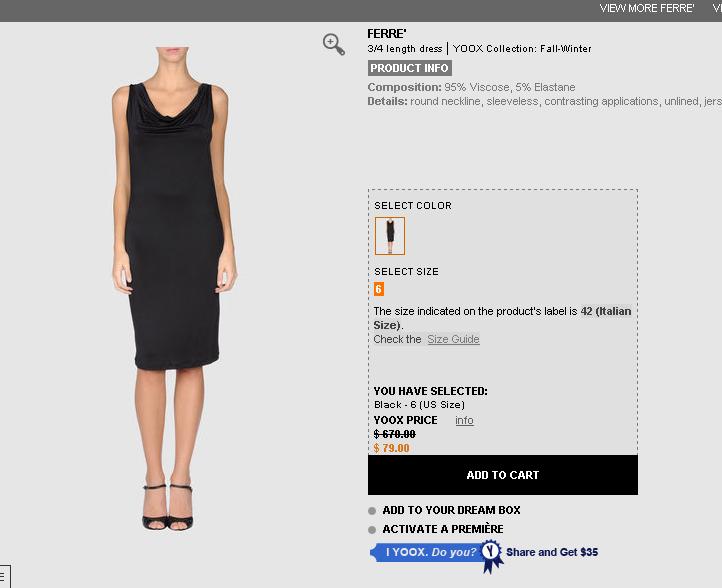Activate a Première

pyautogui.click(x=443, y=529)
